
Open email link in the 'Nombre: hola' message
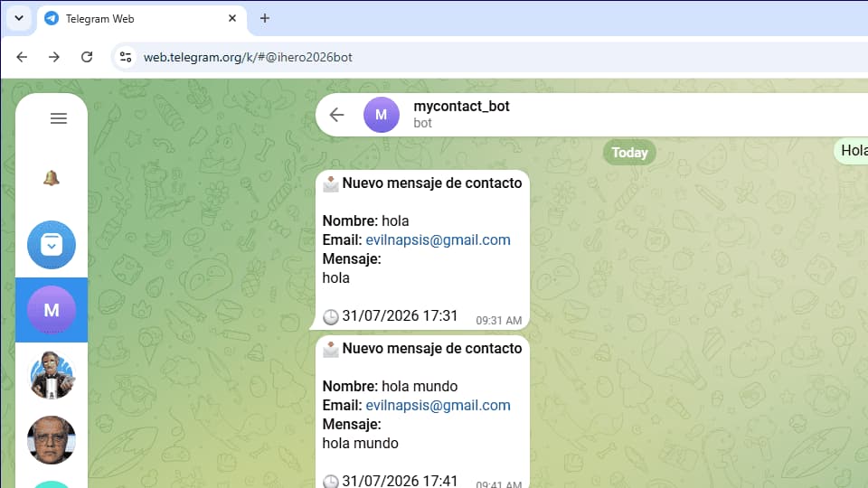(x=438, y=240)
